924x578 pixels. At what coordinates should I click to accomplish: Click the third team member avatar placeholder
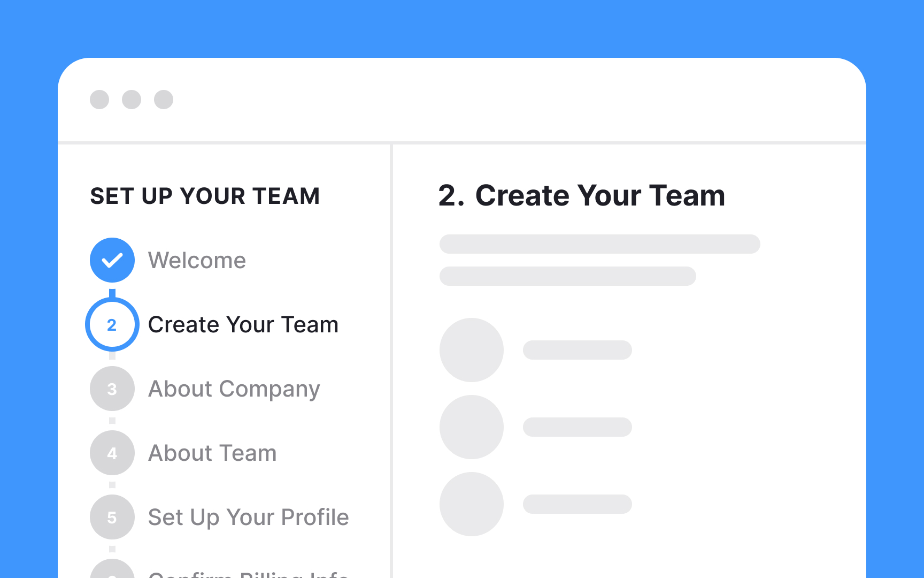click(x=472, y=504)
